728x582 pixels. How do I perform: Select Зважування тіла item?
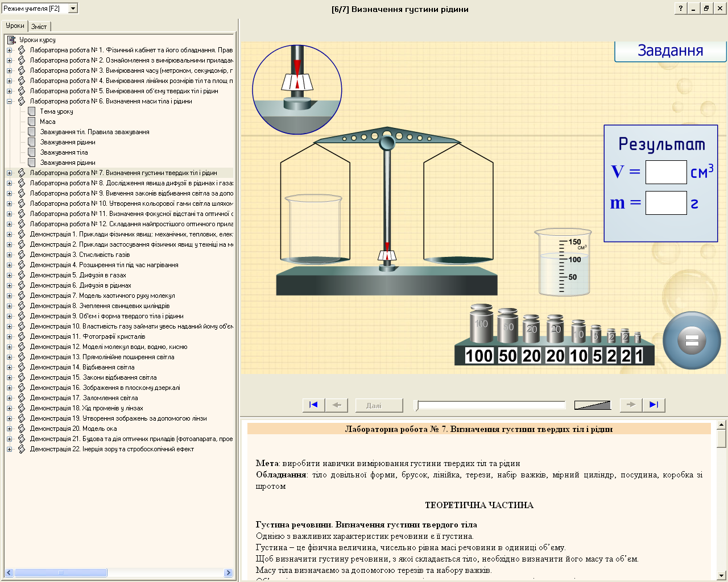click(64, 152)
